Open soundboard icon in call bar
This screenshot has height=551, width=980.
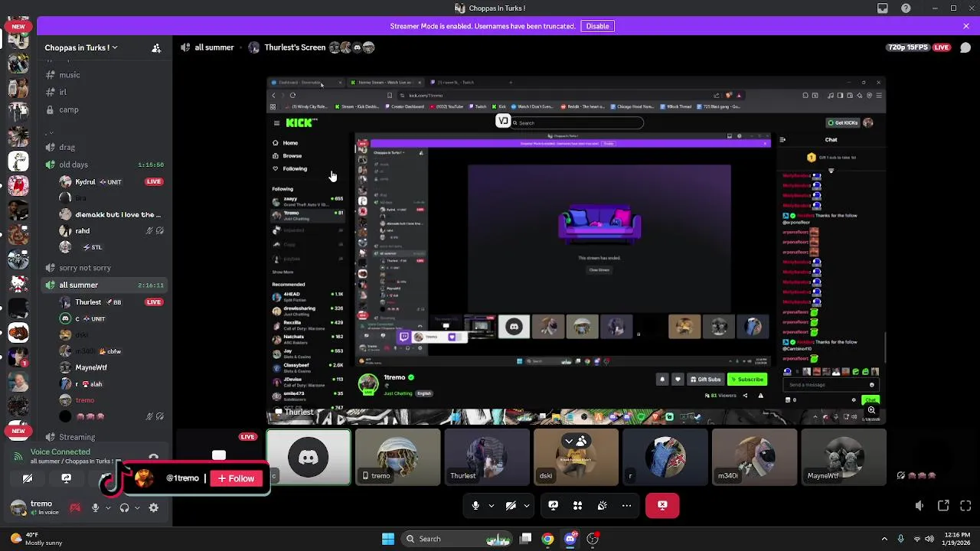tap(602, 505)
